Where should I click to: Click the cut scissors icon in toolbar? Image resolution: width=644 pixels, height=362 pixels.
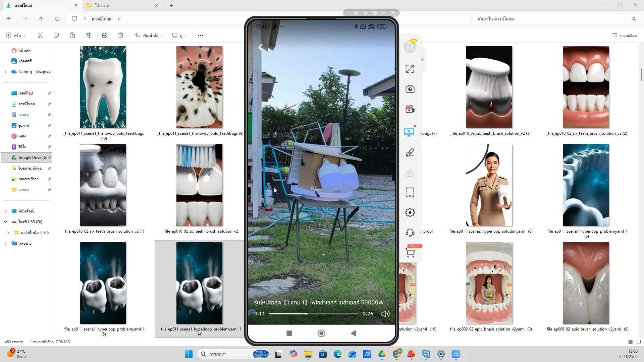(x=40, y=35)
